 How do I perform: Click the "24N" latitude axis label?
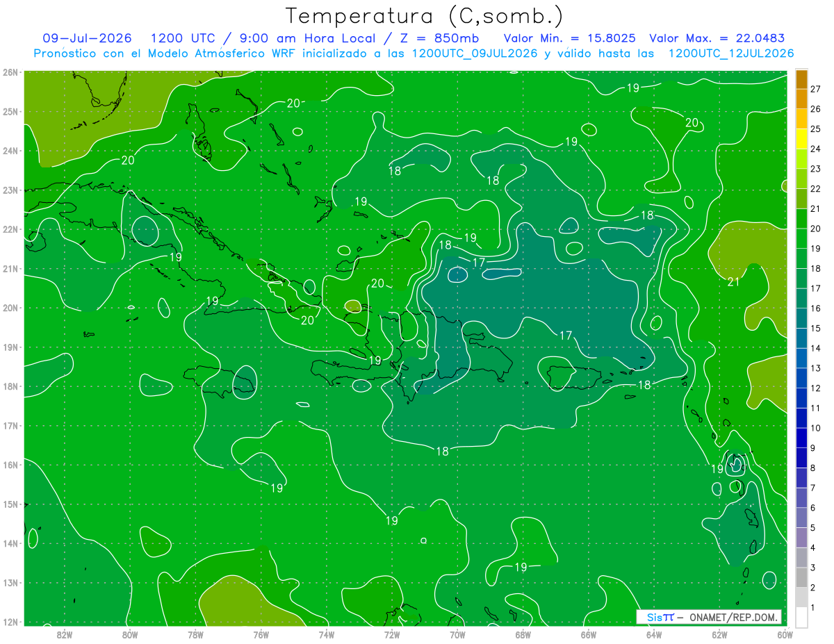pos(10,151)
